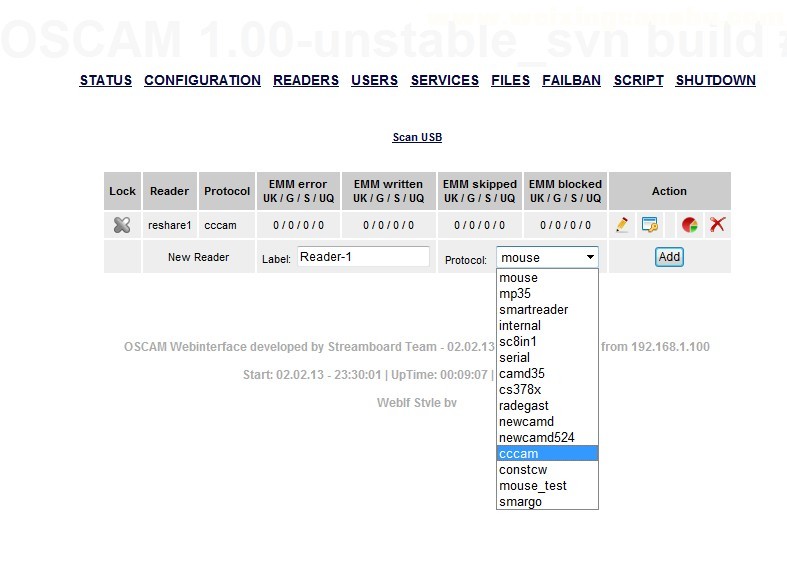The width and height of the screenshot is (787, 573).
Task: Click EMM error value for reshare1
Action: [x=298, y=225]
